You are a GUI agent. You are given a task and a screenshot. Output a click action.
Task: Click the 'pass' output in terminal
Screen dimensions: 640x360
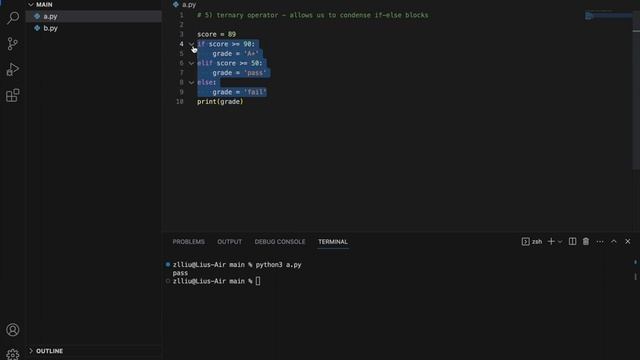pos(180,273)
